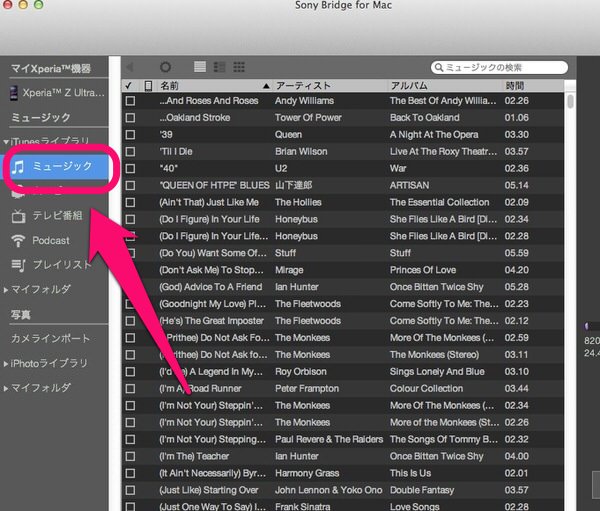This screenshot has height=511, width=600.
Task: Toggle sort arrow on 名前 column
Action: 266,86
